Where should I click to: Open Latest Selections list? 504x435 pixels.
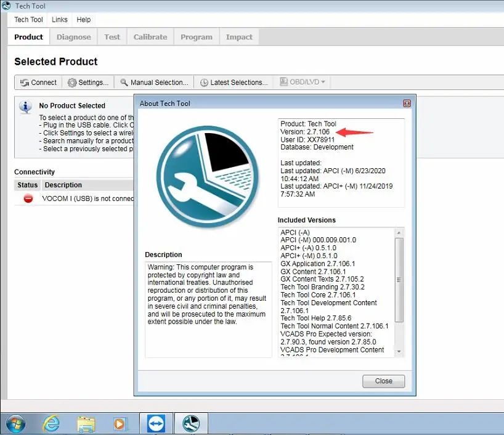234,83
